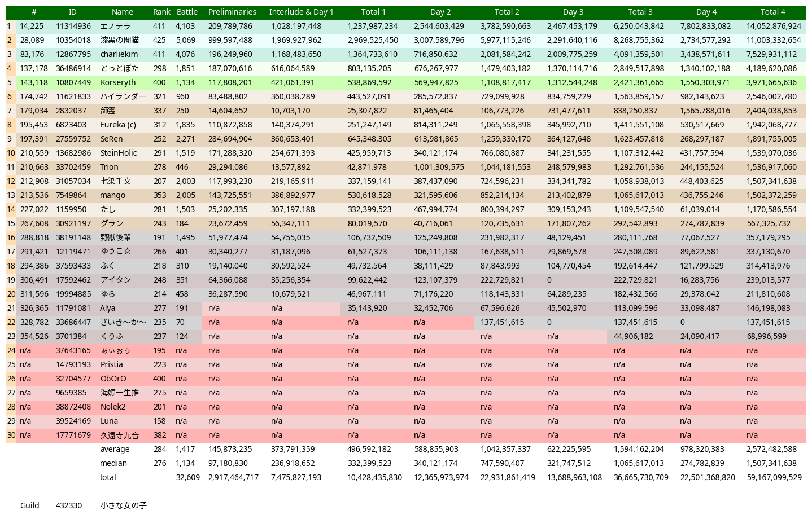The height and width of the screenshot is (519, 812).
Task: Select the name cell くりふ
Action: pos(112,336)
